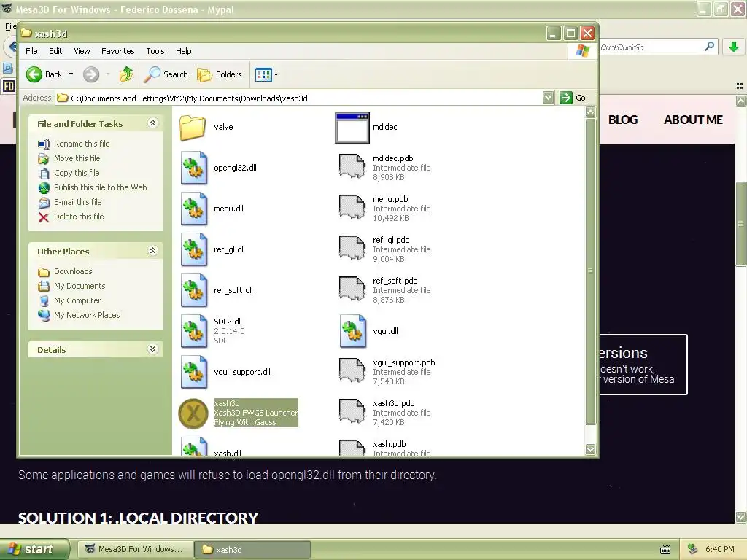
Task: Select the menu.dll file icon
Action: click(x=194, y=209)
